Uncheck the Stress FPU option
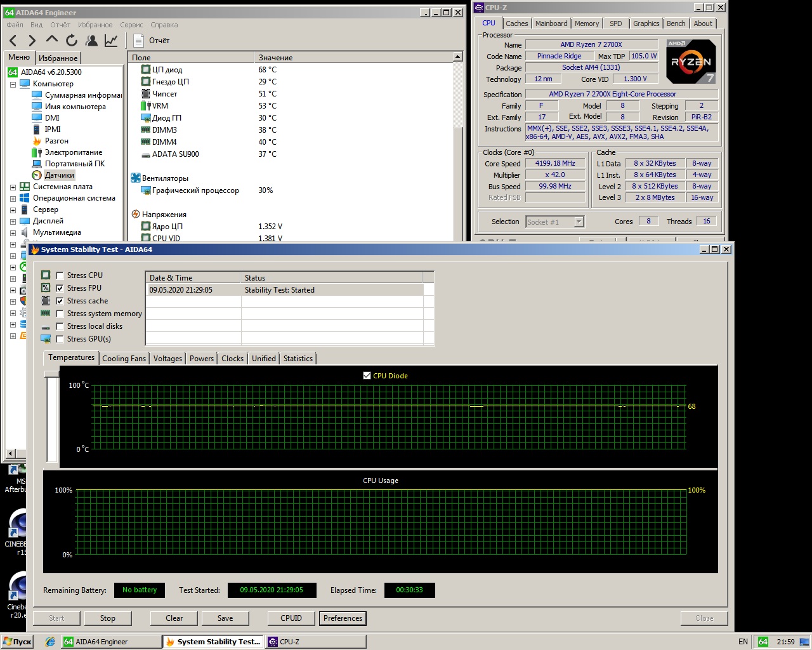Image resolution: width=812 pixels, height=650 pixels. tap(60, 288)
